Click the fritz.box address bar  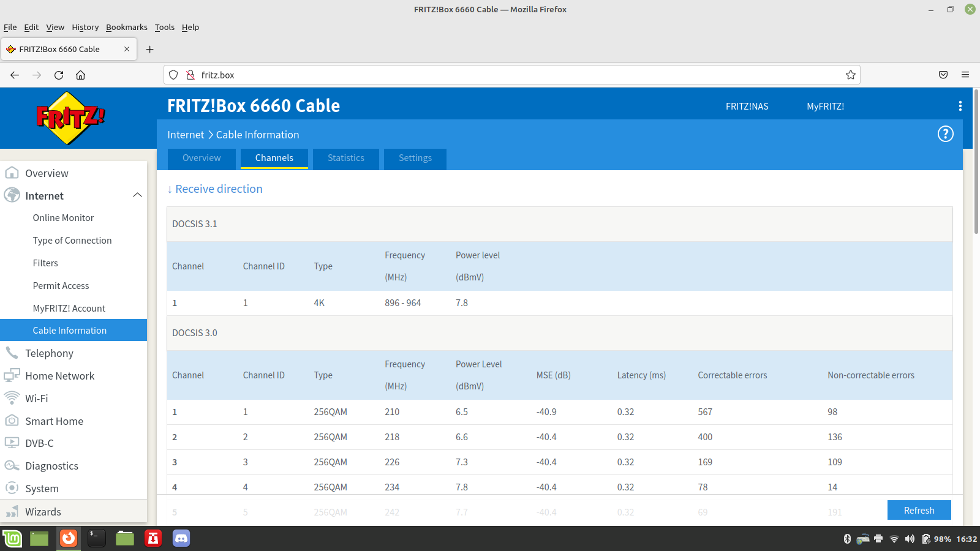coord(490,75)
